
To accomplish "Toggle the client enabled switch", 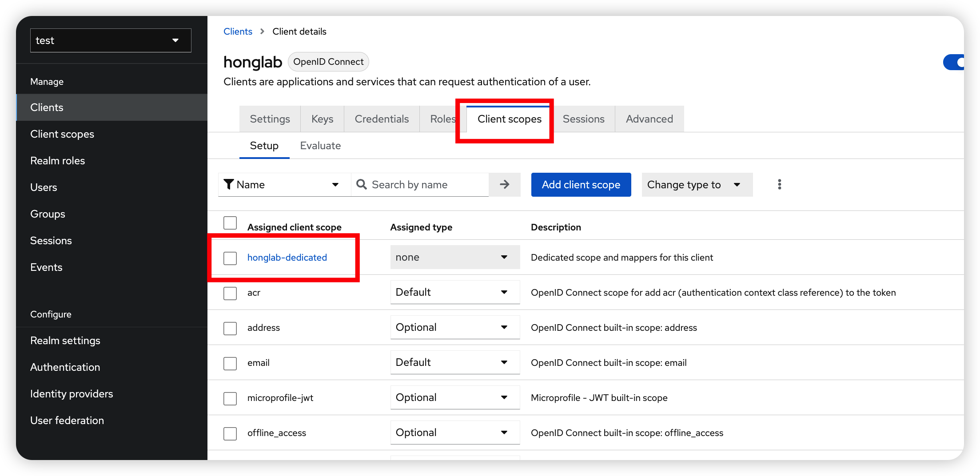I will (x=953, y=62).
